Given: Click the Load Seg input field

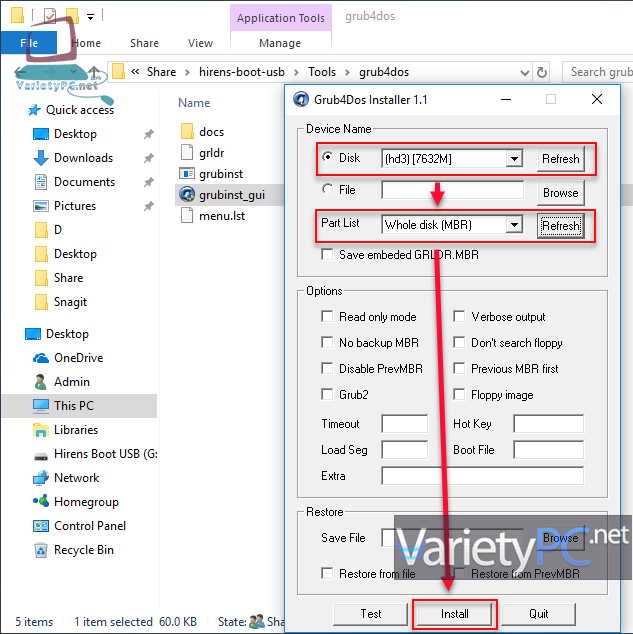Looking at the screenshot, I should click(x=404, y=450).
